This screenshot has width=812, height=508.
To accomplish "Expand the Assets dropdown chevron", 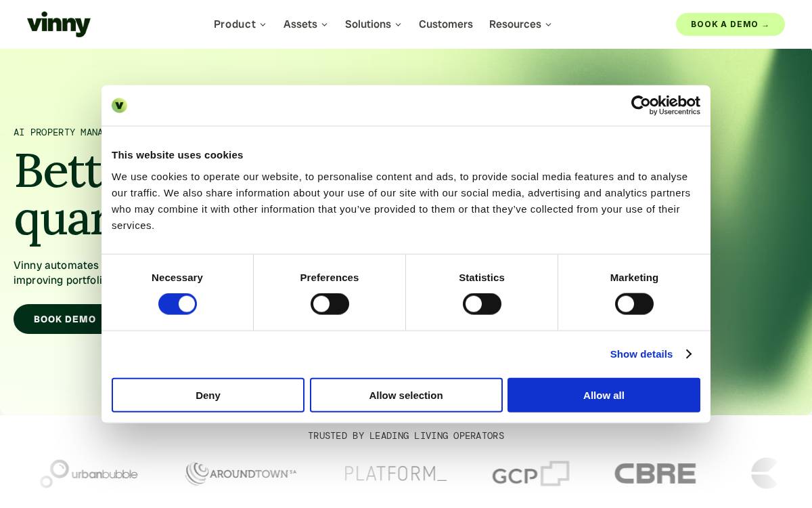I will point(324,25).
